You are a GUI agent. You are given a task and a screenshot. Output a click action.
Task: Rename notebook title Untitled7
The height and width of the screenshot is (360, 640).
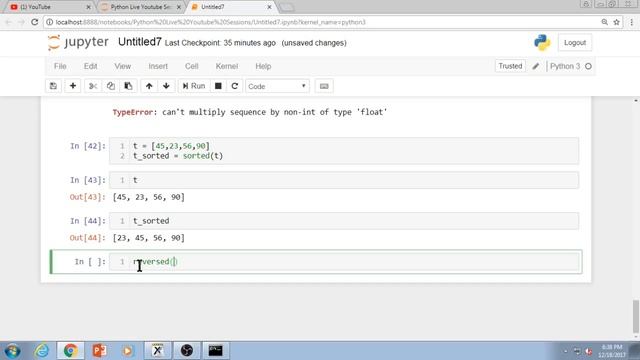point(140,42)
